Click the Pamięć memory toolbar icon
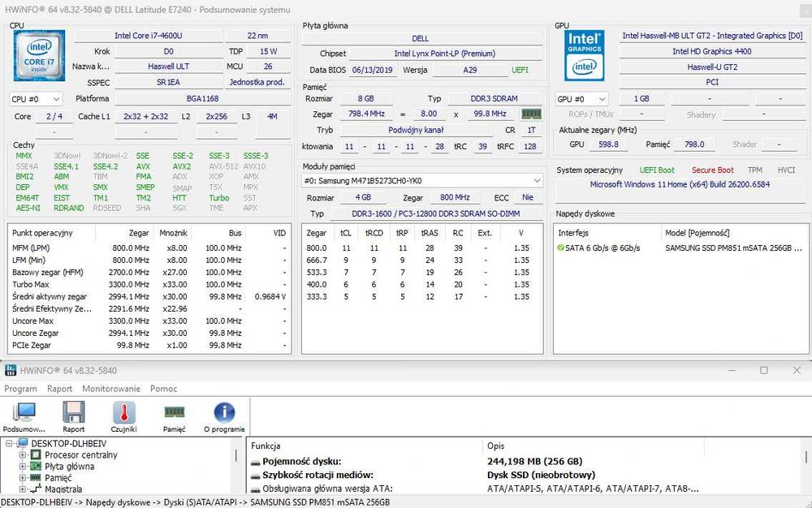 [174, 411]
